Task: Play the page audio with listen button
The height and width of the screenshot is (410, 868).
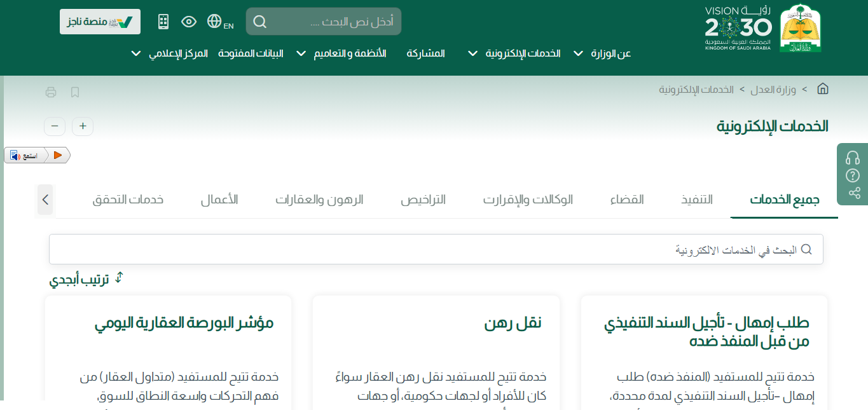Action: click(57, 155)
